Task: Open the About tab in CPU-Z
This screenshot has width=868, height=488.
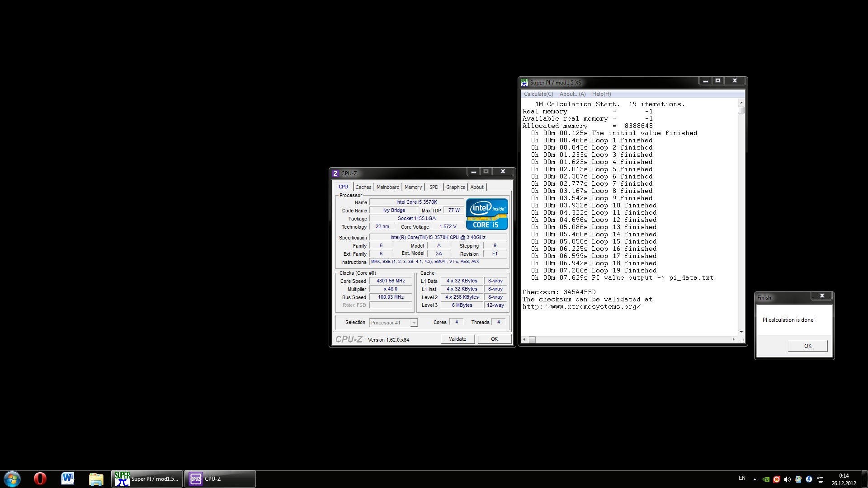Action: 477,187
